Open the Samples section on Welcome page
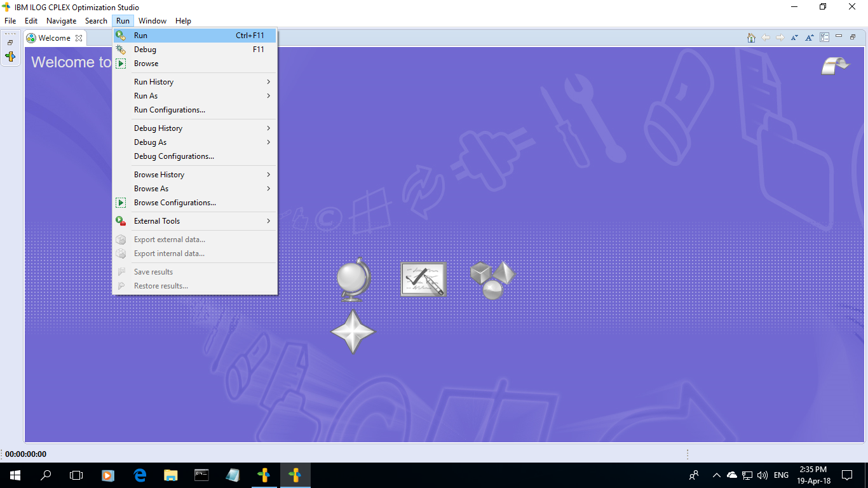The image size is (868, 488). [492, 278]
